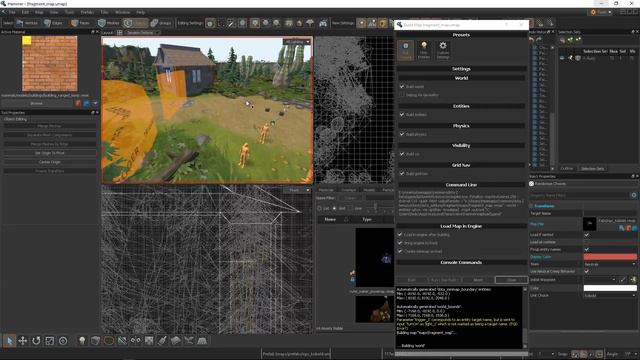Click the gear icon beside the properties filter
This screenshot has height=360, width=640.
click(634, 195)
